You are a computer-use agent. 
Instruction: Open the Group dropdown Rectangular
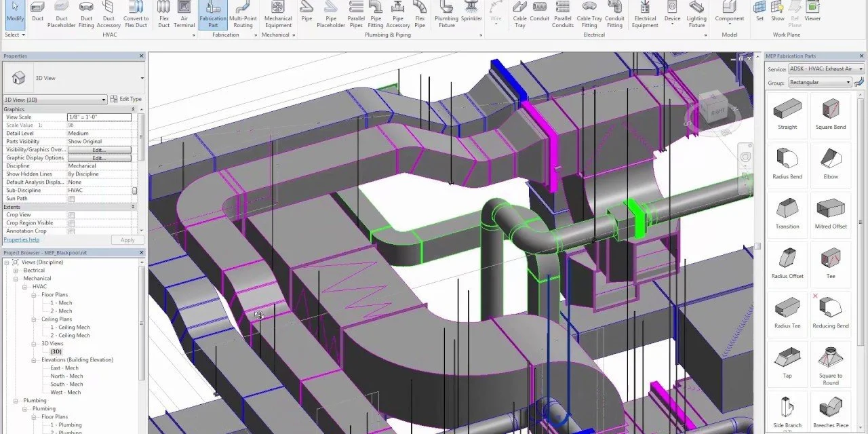[820, 82]
